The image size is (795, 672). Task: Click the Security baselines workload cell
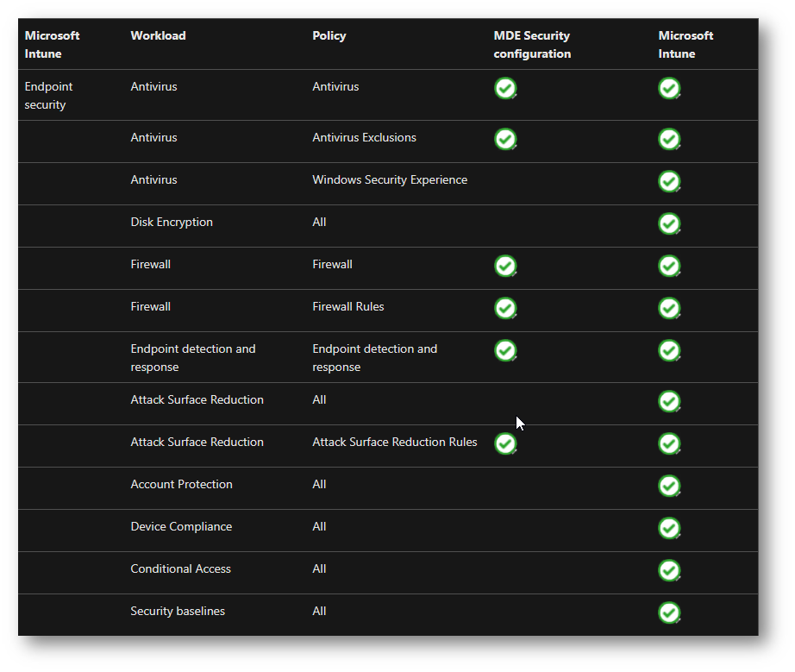(178, 611)
